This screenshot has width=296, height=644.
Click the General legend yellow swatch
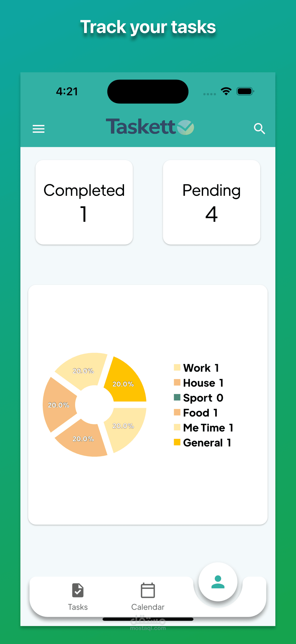coord(177,442)
